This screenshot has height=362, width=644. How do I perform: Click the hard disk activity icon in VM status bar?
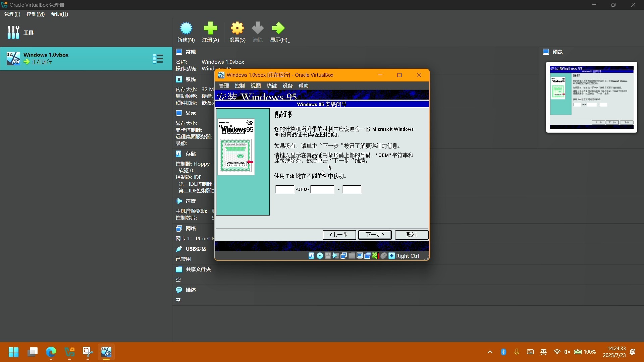[x=311, y=256]
